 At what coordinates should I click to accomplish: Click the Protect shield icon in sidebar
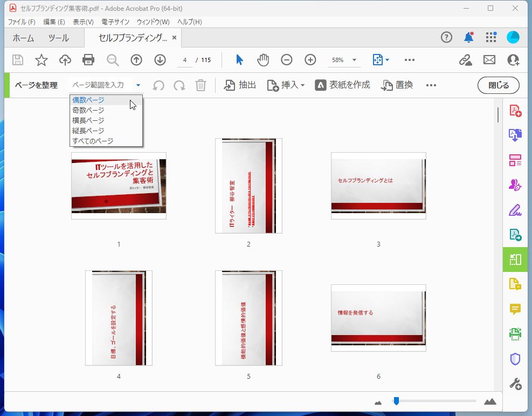(516, 359)
